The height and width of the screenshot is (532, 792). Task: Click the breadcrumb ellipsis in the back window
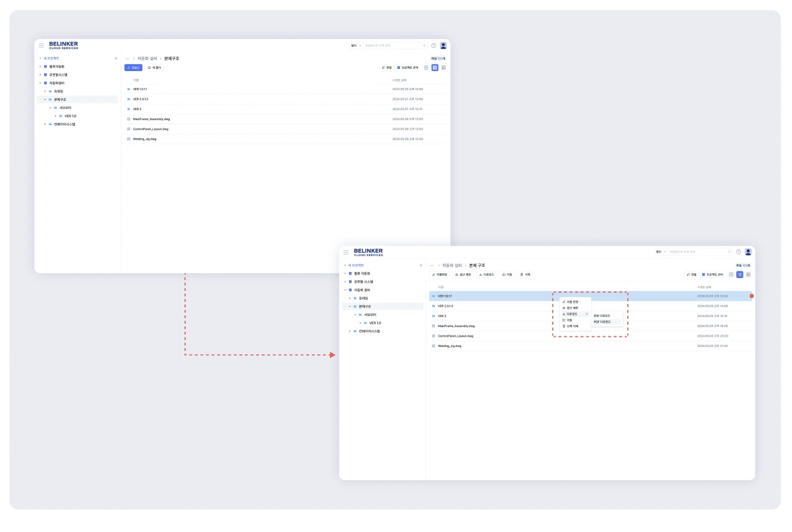click(127, 59)
